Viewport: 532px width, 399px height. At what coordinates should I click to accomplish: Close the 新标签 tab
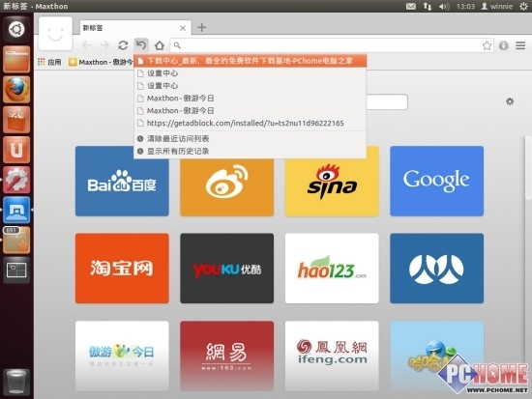point(183,28)
